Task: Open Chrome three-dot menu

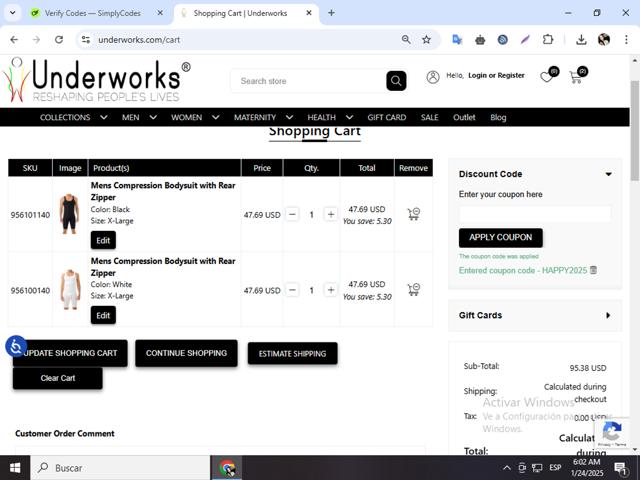Action: [626, 40]
